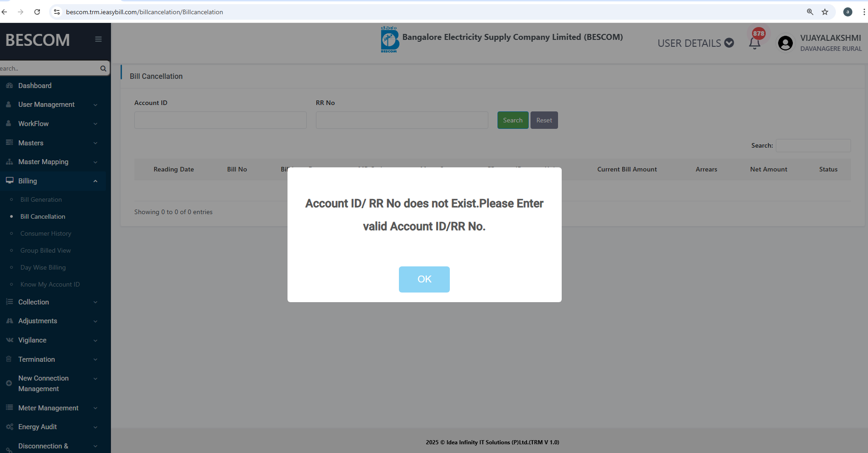Open the browser zoom magnifier icon

[810, 12]
